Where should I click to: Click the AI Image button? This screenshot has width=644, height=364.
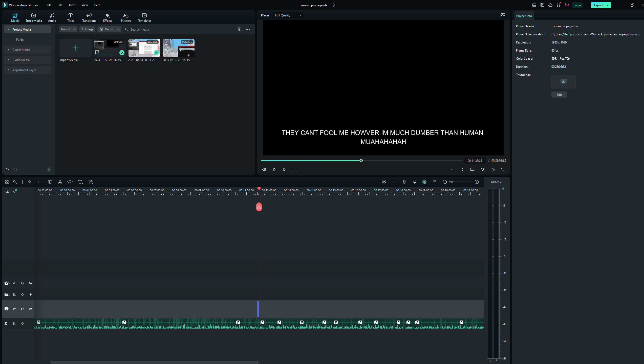click(87, 29)
